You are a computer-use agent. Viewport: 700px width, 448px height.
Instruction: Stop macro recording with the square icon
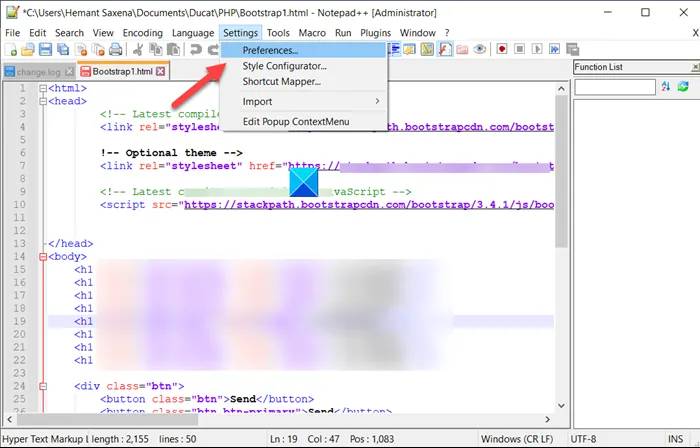point(519,49)
